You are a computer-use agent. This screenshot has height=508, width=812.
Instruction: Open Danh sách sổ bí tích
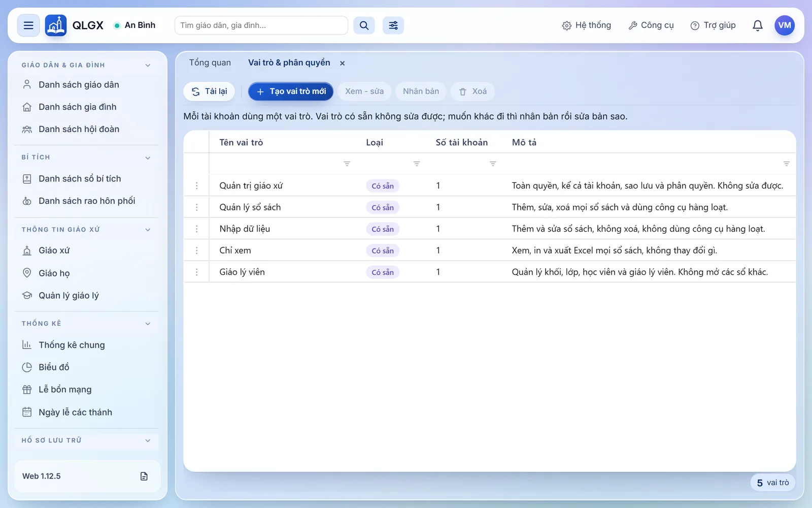point(87,179)
